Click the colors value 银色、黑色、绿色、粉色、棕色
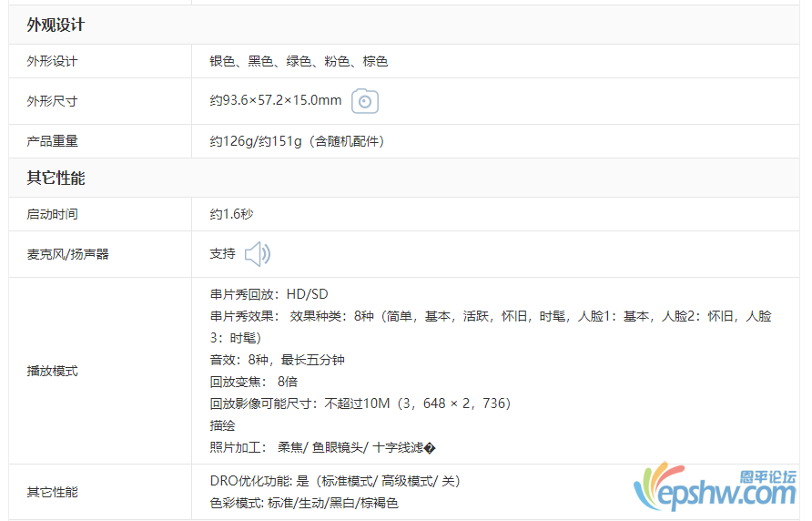812x521 pixels. [299, 61]
